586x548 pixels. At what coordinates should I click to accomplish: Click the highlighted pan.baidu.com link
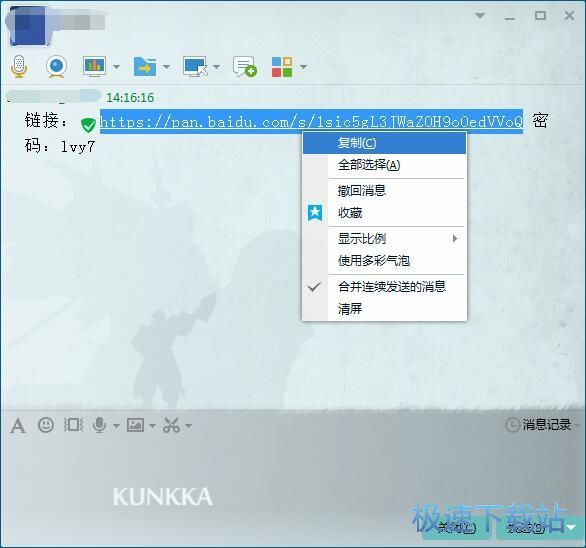coord(311,122)
